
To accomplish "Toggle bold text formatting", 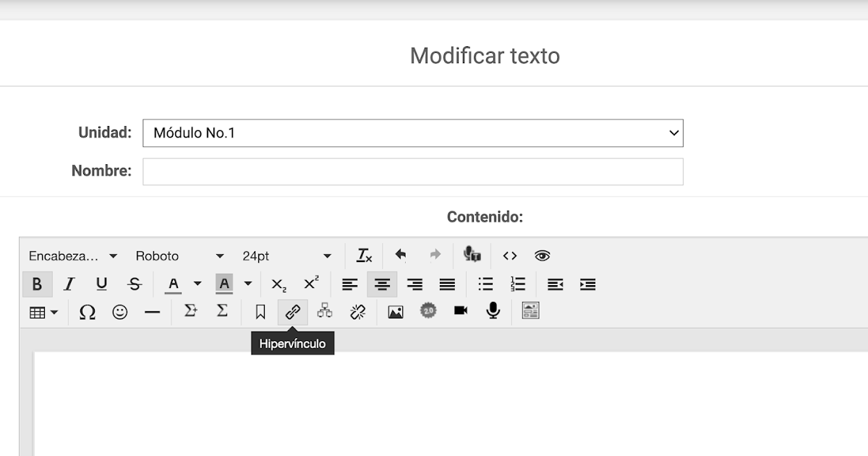I will click(x=38, y=284).
